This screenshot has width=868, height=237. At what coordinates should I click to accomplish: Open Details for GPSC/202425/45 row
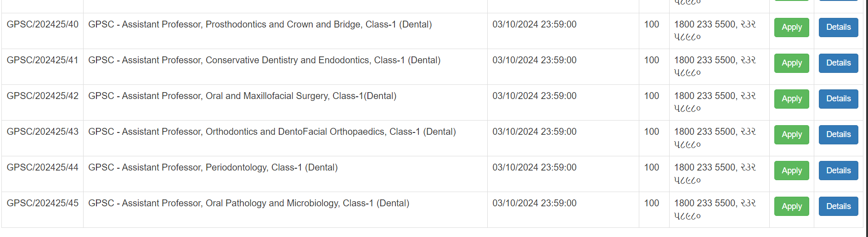(x=838, y=206)
